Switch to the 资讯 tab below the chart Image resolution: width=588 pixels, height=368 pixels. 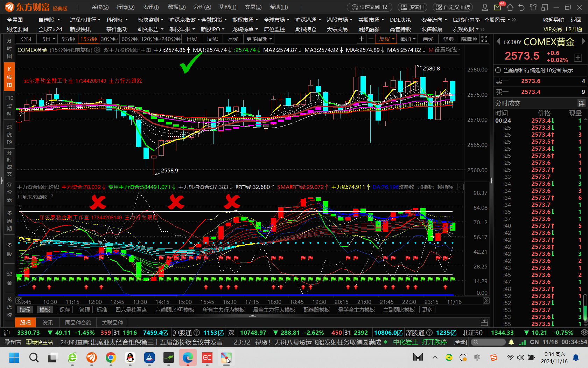48,322
